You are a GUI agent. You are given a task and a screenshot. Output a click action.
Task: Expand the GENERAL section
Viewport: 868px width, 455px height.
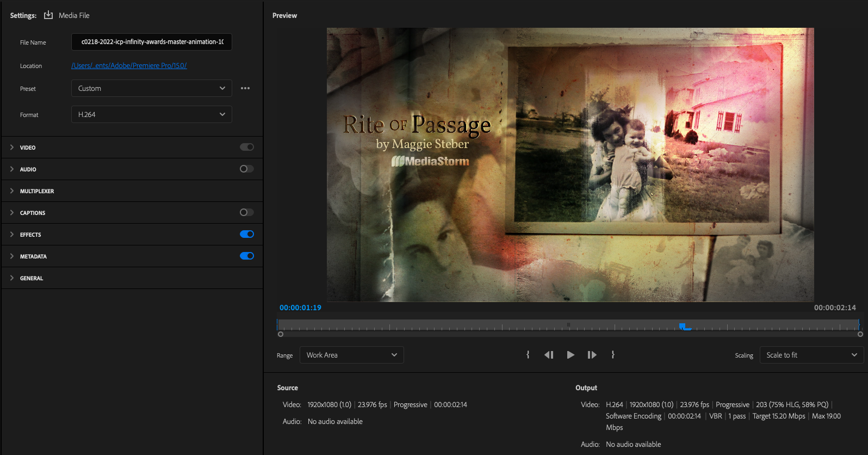(12, 278)
